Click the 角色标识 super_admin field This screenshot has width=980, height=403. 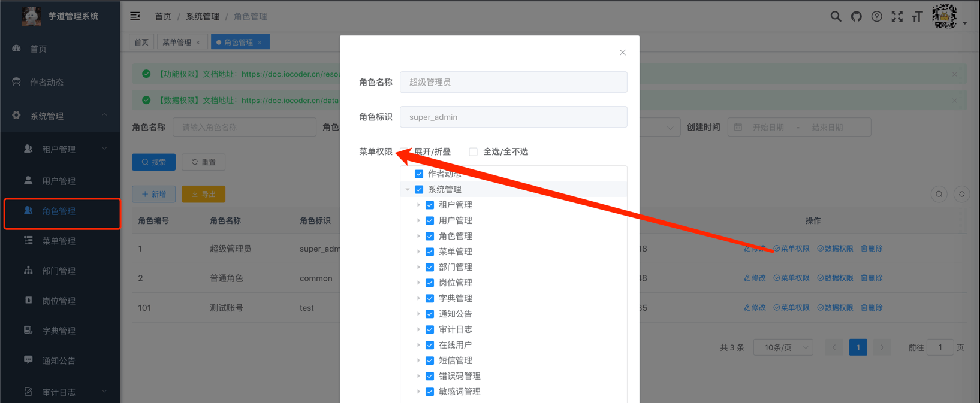coord(514,117)
